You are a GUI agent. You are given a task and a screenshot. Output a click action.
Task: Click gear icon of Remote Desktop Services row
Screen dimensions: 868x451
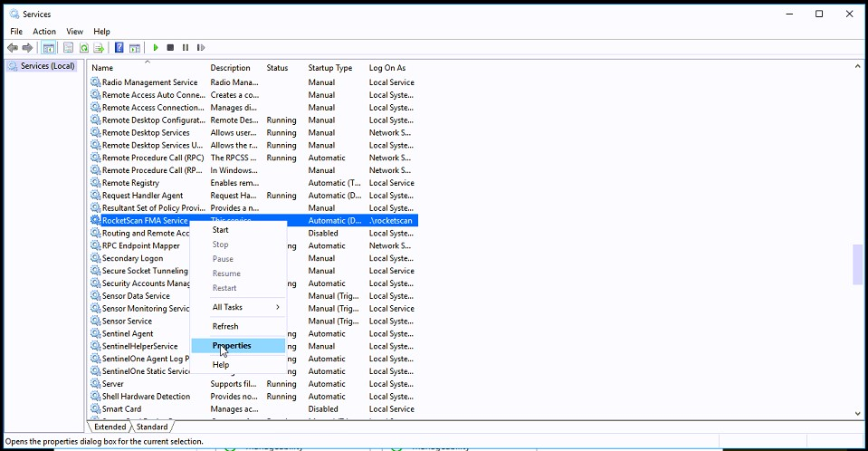[96, 133]
